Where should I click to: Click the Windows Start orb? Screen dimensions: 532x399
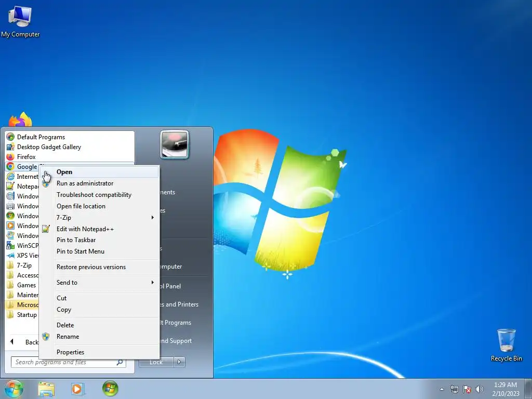14,389
